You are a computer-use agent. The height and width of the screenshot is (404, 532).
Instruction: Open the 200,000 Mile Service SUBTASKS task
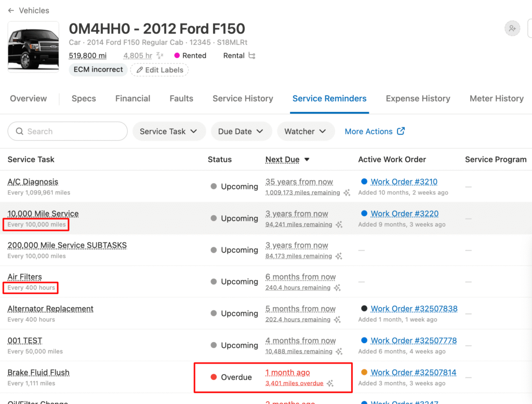pyautogui.click(x=67, y=245)
